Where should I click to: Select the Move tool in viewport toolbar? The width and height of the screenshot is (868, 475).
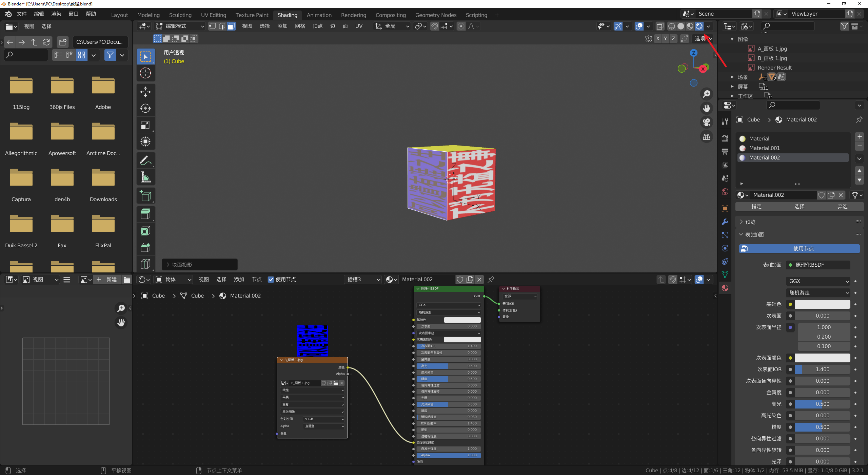coord(145,92)
